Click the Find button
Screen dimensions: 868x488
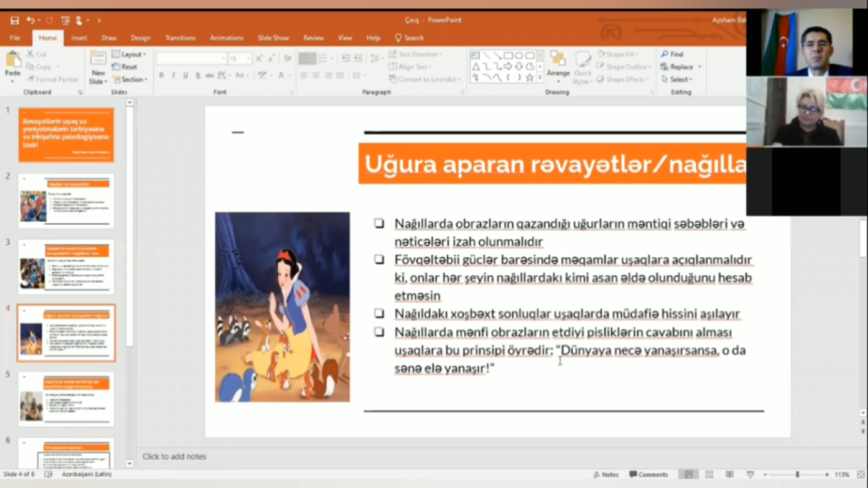(672, 55)
